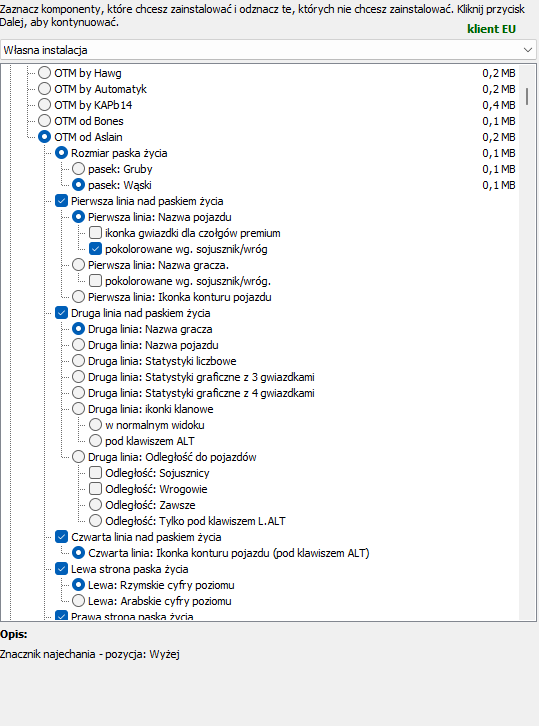
Task: Uncheck pokolorowane wg. sojusznik/wróg under Nazwa pojazdu
Action: [x=95, y=249]
